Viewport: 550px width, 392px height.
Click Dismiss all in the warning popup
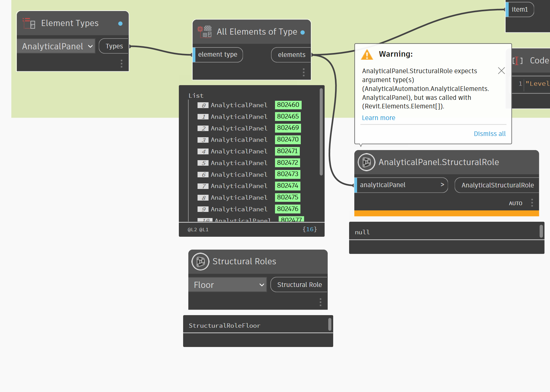coord(489,134)
